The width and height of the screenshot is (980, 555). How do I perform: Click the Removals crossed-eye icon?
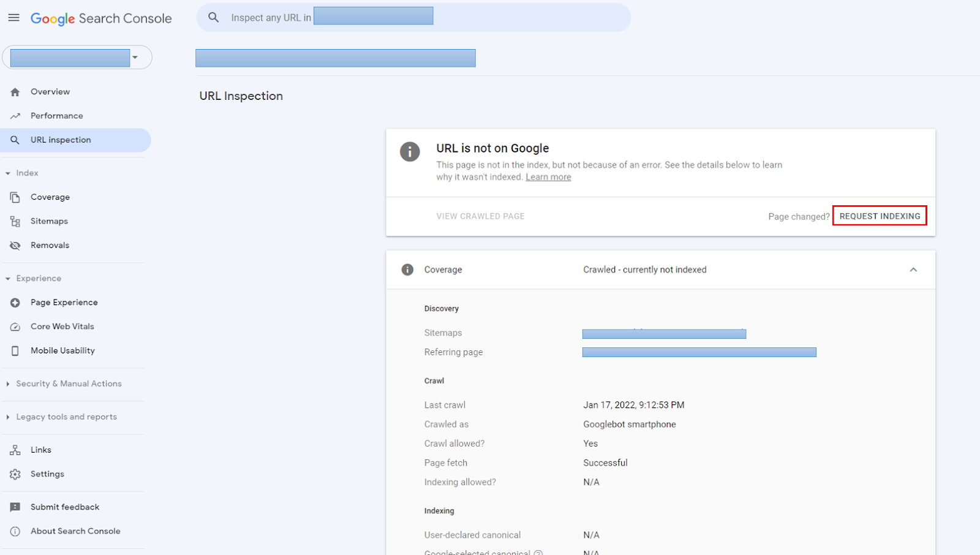coord(15,246)
